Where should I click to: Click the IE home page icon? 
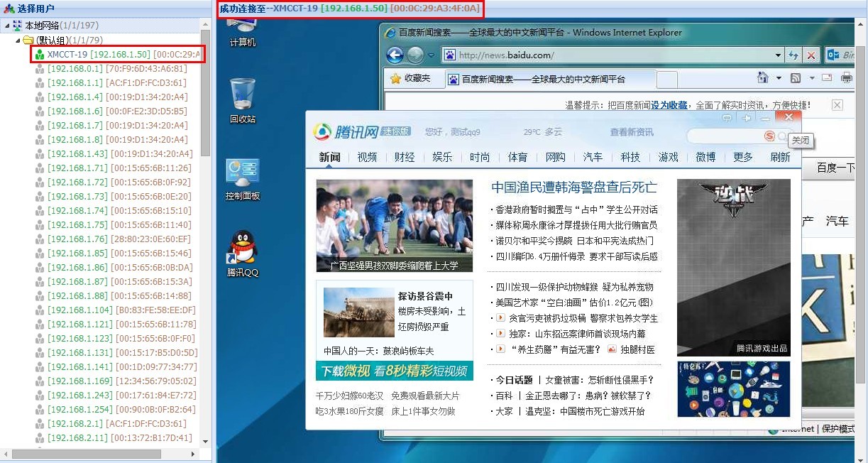[762, 78]
